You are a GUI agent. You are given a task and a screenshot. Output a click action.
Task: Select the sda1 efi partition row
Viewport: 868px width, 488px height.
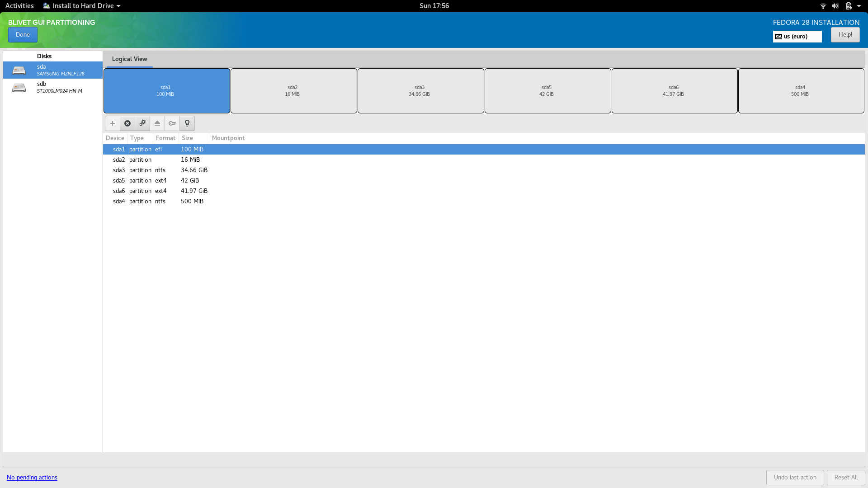pyautogui.click(x=484, y=149)
